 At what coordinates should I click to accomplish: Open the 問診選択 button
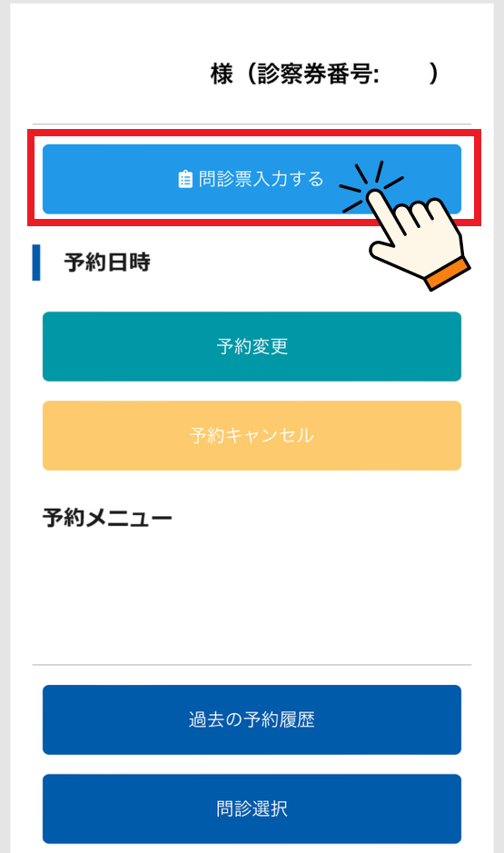click(x=252, y=808)
